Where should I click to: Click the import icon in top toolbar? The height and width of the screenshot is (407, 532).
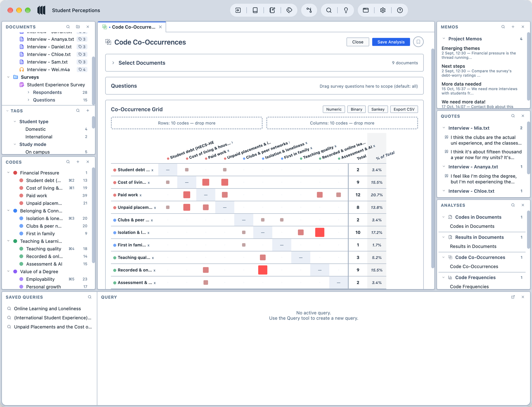(x=238, y=10)
